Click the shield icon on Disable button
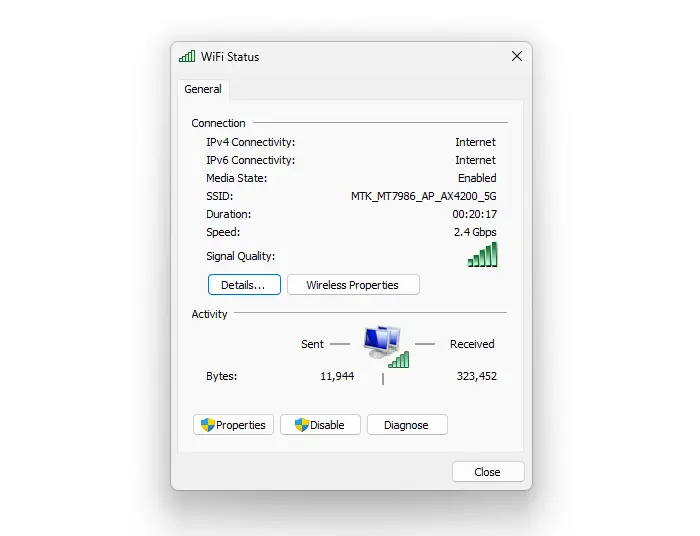This screenshot has width=700, height=536. click(302, 425)
